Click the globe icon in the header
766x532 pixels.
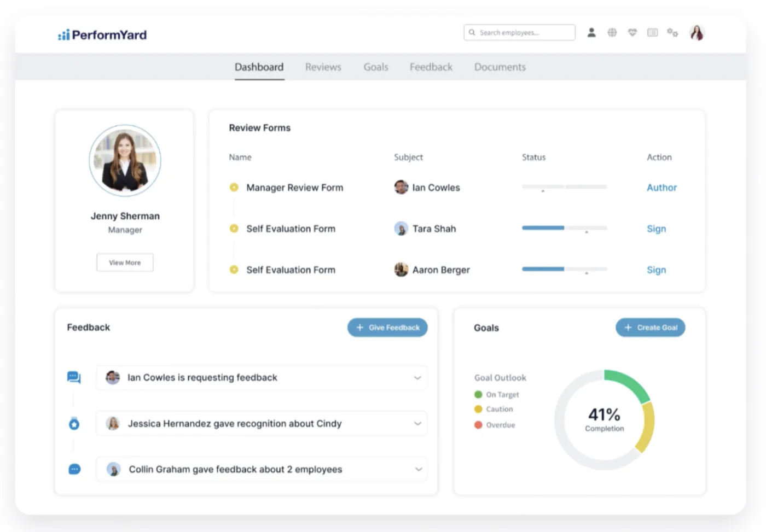(x=612, y=33)
